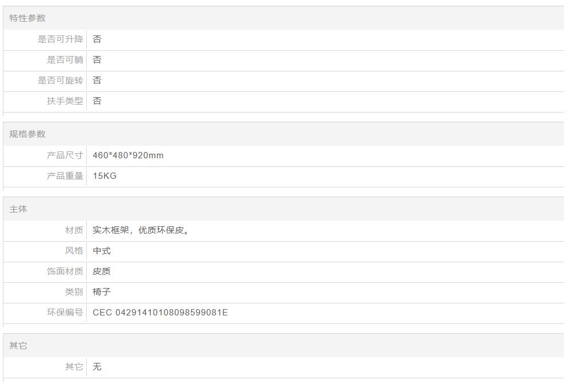Image resolution: width=569 pixels, height=392 pixels.
Task: Select the 主体 section header
Action: coord(18,209)
